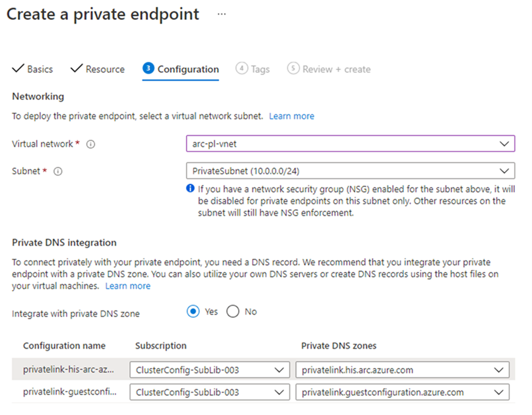Viewport: 532px width, 415px height.
Task: Open Learn more link in DNS integration
Action: pyautogui.click(x=128, y=286)
